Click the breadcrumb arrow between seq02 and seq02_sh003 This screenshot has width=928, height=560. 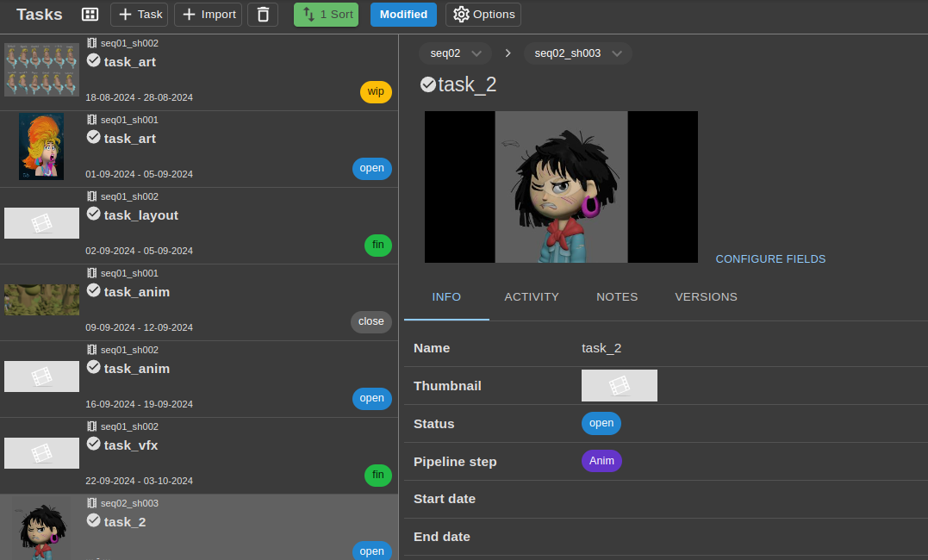click(508, 53)
